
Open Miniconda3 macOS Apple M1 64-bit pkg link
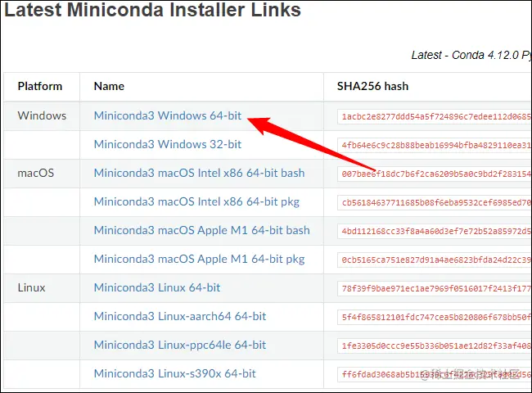pyautogui.click(x=199, y=260)
